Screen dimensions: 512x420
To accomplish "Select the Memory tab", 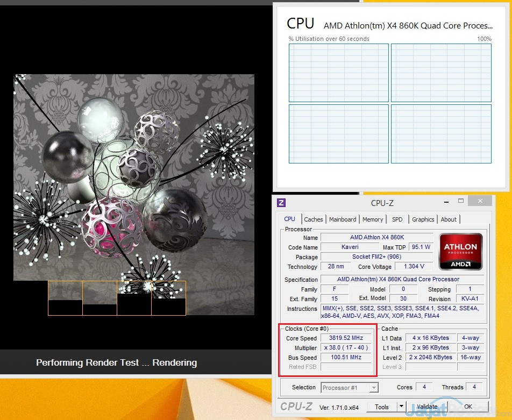I will [373, 219].
